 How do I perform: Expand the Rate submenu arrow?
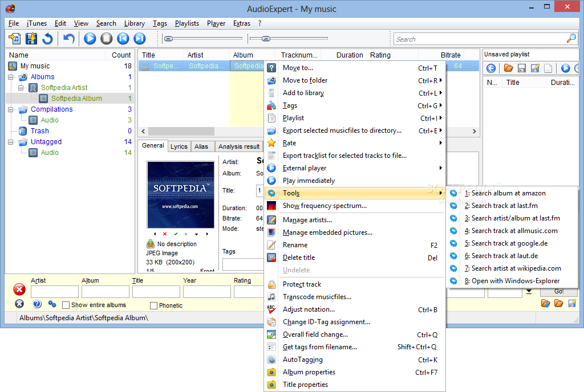tap(441, 143)
